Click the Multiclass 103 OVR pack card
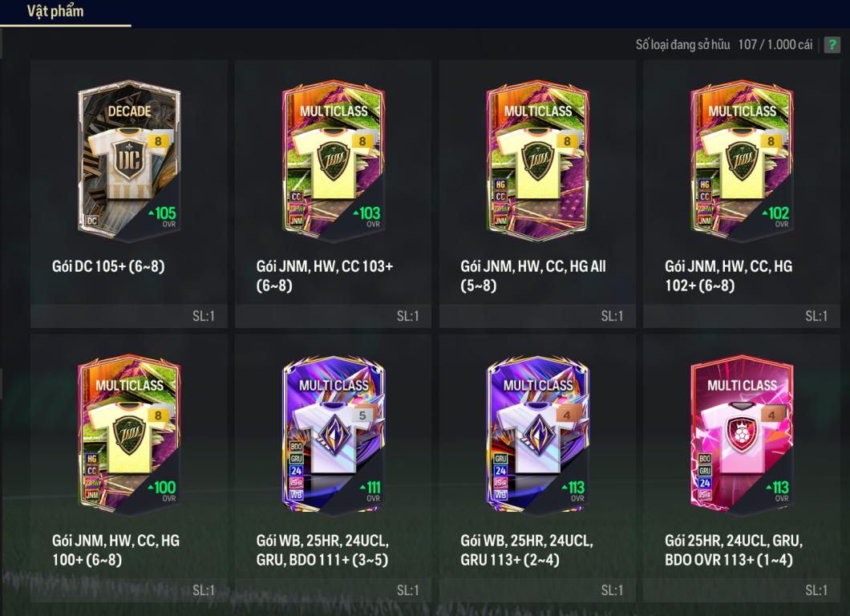This screenshot has width=850, height=616. click(334, 160)
